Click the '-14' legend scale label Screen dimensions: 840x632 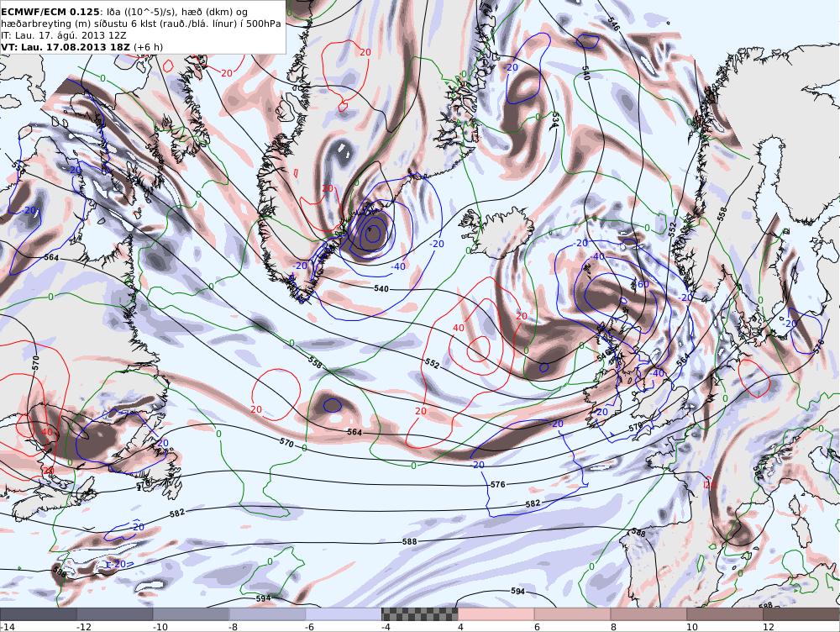(8, 627)
